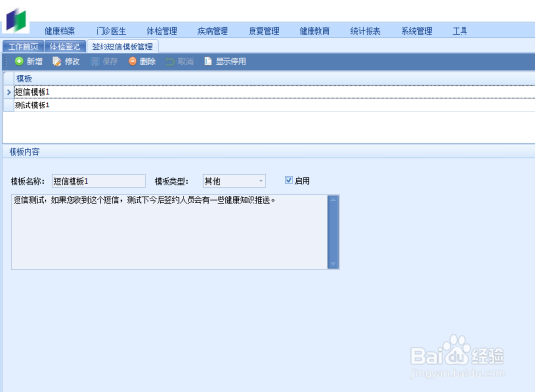536x392 pixels.
Task: Click the 显示停用 button label
Action: 230,62
